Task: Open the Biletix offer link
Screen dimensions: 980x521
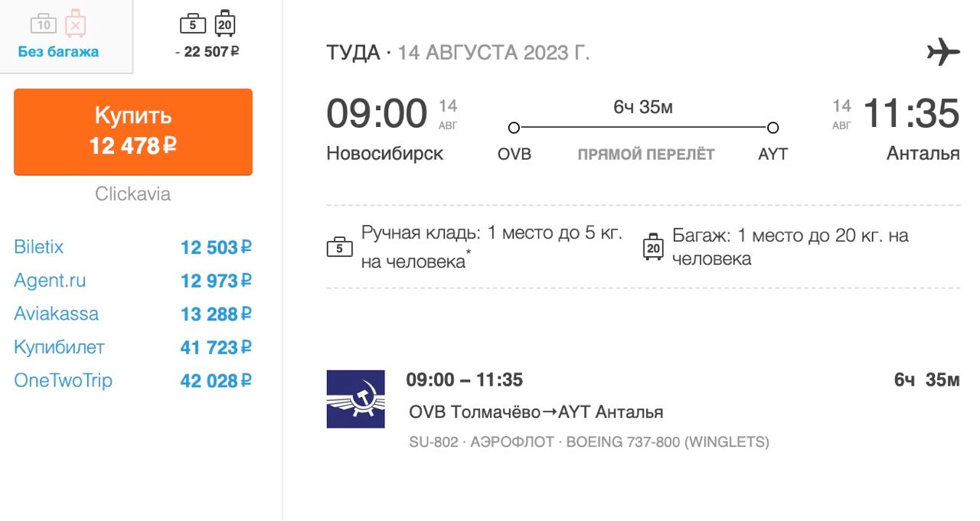Action: coord(39,247)
